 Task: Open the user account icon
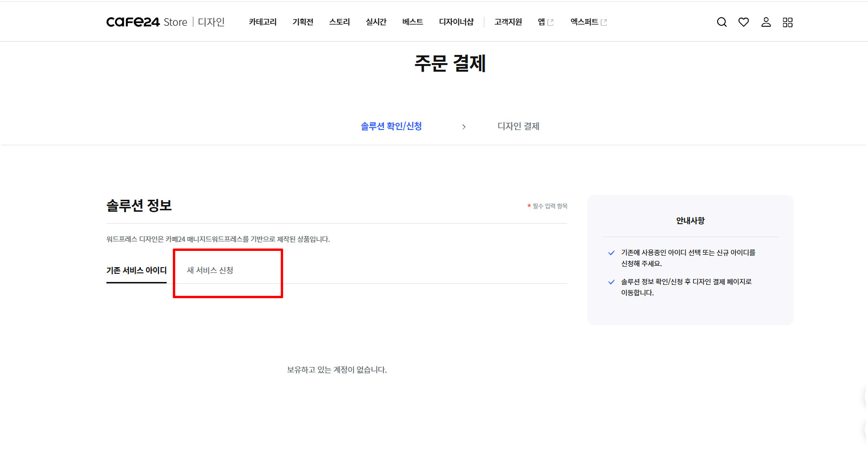click(x=766, y=22)
